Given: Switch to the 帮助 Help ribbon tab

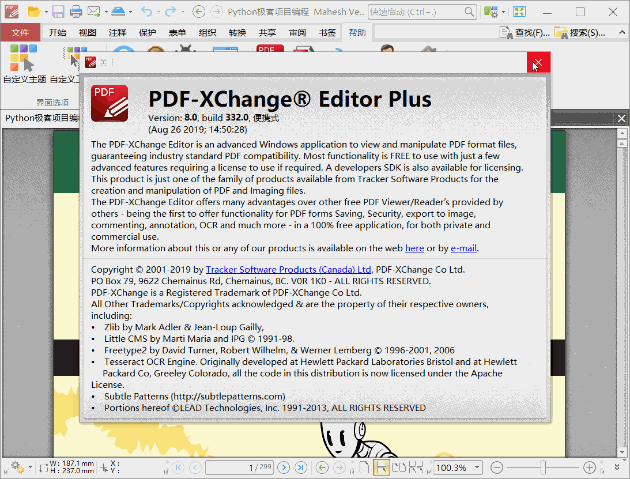Looking at the screenshot, I should (x=357, y=33).
